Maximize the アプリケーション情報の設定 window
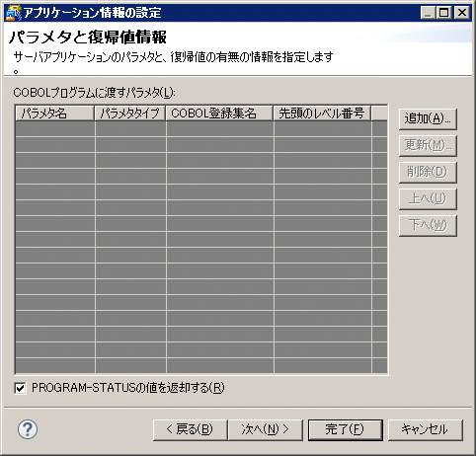The height and width of the screenshot is (456, 476). (444, 13)
